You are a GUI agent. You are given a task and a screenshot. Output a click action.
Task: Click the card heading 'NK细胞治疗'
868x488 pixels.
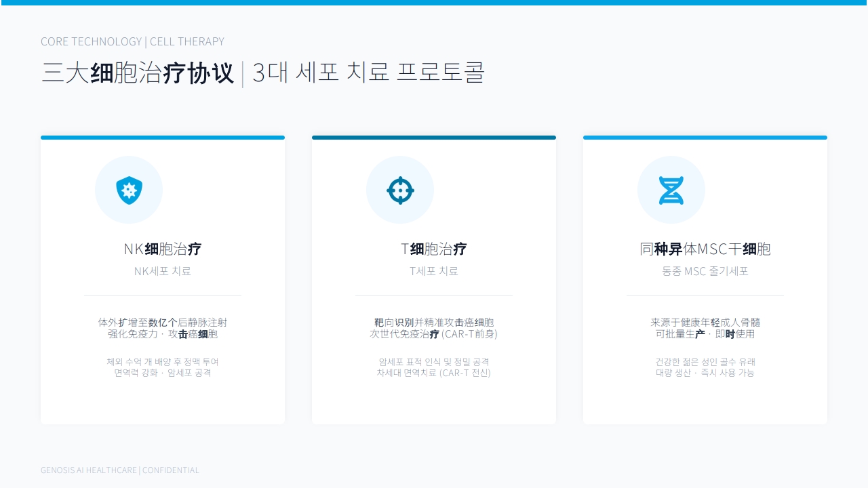pos(163,249)
